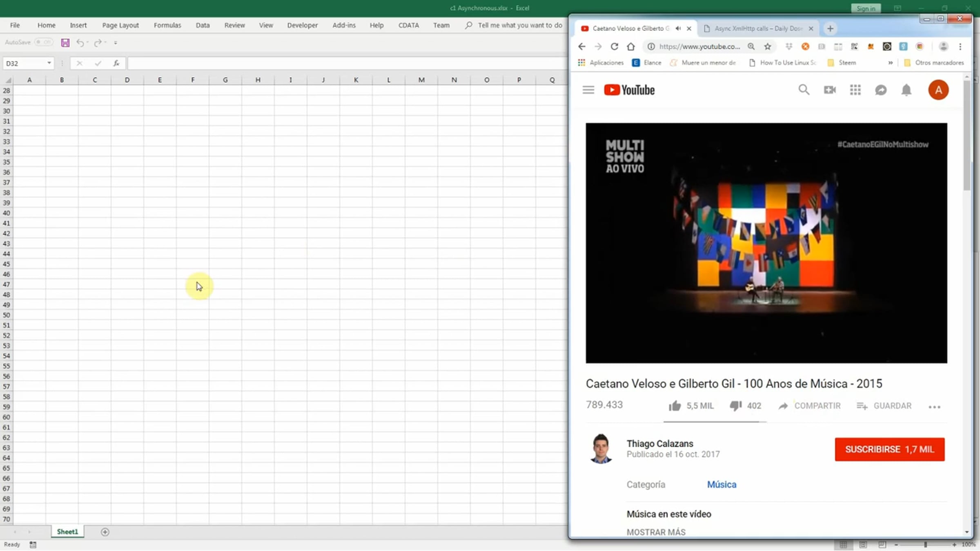This screenshot has width=980, height=551.
Task: Click the Excel zoom slider
Action: [x=925, y=544]
